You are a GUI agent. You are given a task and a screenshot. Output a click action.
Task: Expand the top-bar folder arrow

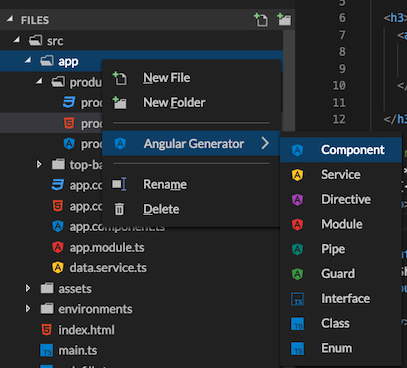point(39,164)
